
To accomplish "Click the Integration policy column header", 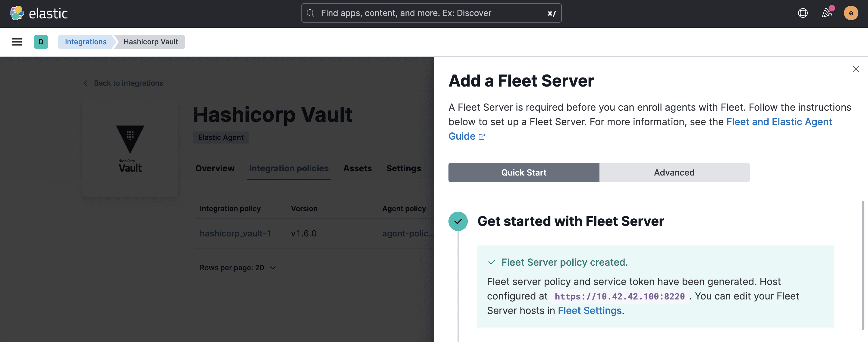I will (x=230, y=208).
